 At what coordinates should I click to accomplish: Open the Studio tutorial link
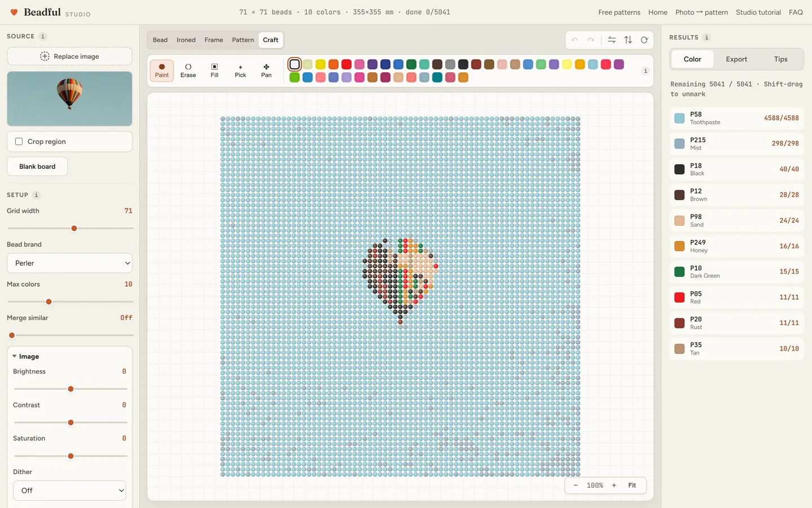(758, 12)
